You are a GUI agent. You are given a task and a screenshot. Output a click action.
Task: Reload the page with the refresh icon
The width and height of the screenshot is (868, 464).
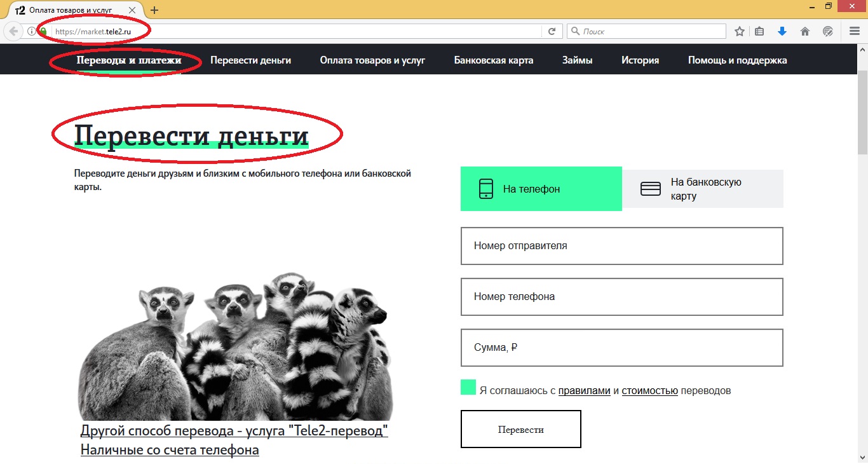552,30
